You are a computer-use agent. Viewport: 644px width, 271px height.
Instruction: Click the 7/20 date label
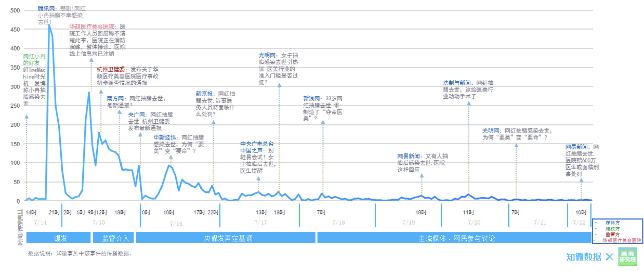tap(474, 223)
